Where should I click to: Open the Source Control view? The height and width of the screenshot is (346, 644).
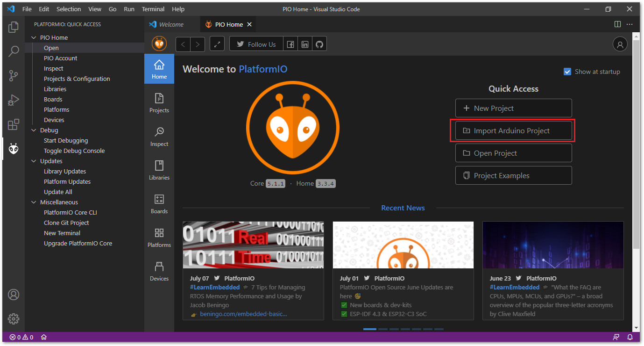pos(14,75)
